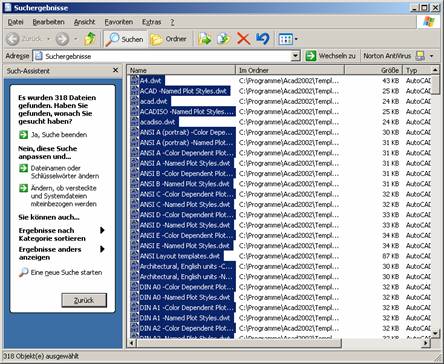Select ANSI A -Named Plot Styles.dwt file

point(185,163)
